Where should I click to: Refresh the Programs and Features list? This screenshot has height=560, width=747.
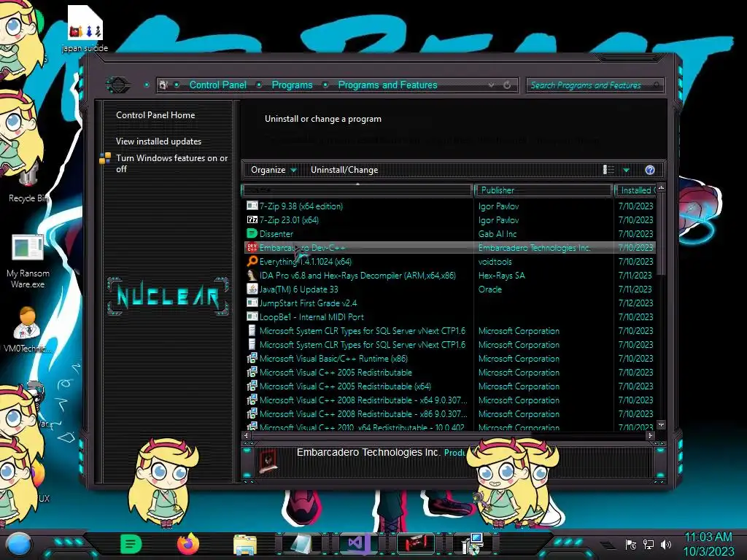pos(507,85)
